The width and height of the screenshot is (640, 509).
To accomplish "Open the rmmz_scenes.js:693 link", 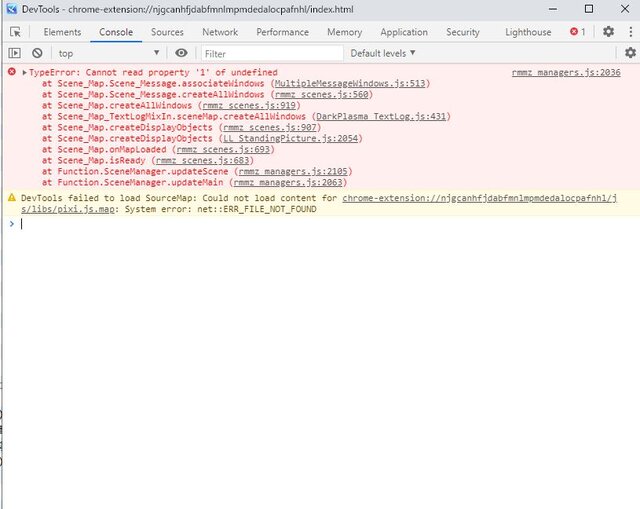I will click(x=223, y=149).
